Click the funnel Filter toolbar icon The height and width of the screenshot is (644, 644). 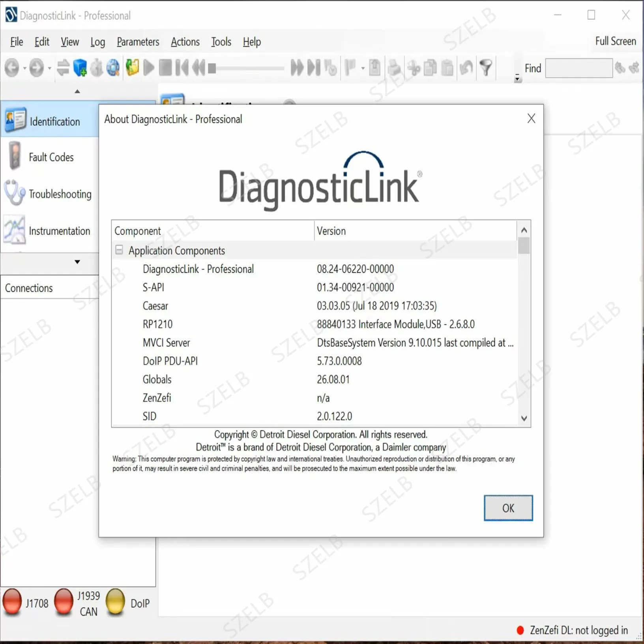(486, 68)
